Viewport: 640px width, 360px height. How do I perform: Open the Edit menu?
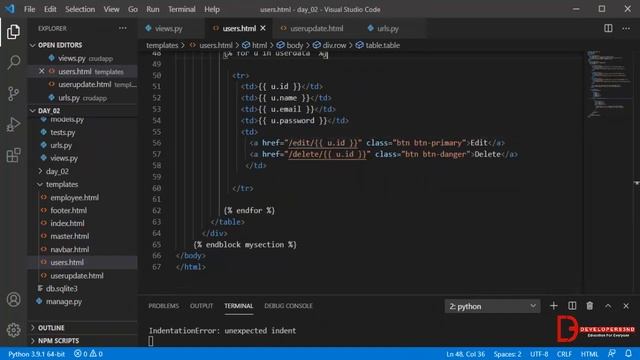click(50, 9)
